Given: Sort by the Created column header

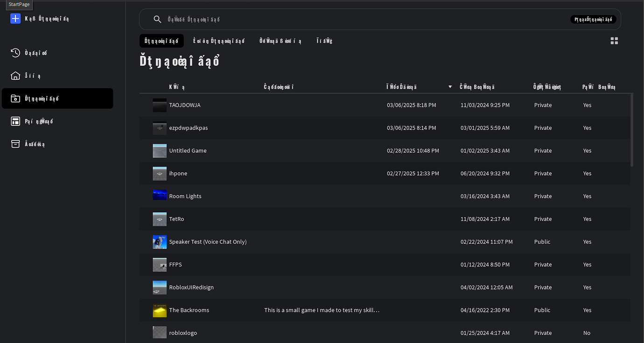Looking at the screenshot, I should (477, 87).
